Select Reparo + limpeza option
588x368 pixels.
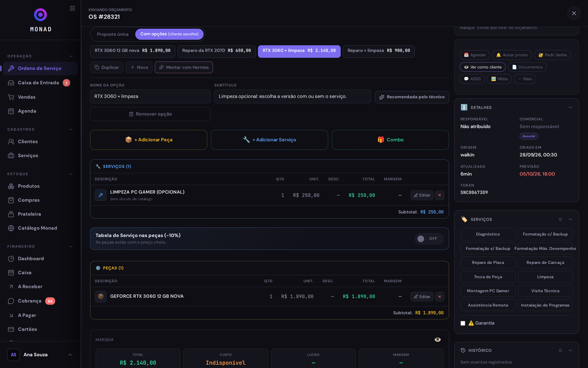point(379,51)
